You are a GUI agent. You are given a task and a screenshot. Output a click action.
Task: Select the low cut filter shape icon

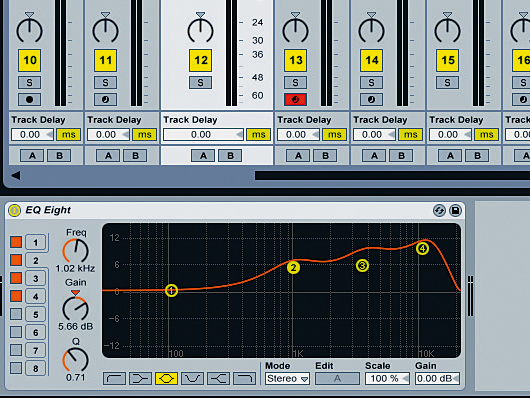coord(115,378)
